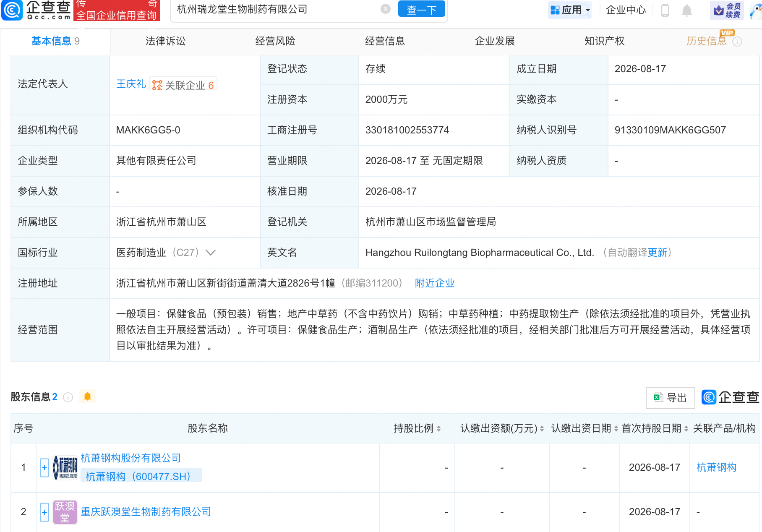Click the shareholder alert bell icon
This screenshot has width=762, height=532.
87,396
